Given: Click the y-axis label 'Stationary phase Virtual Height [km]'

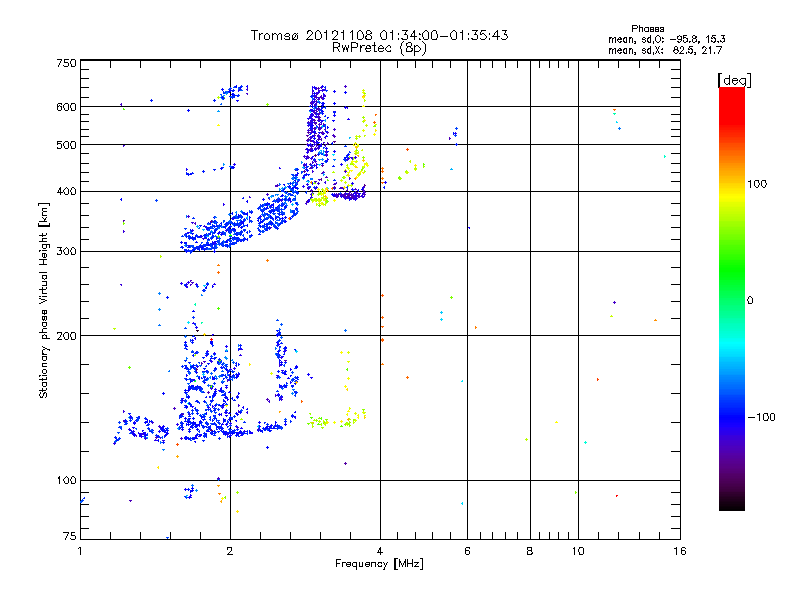Looking at the screenshot, I should [44, 300].
